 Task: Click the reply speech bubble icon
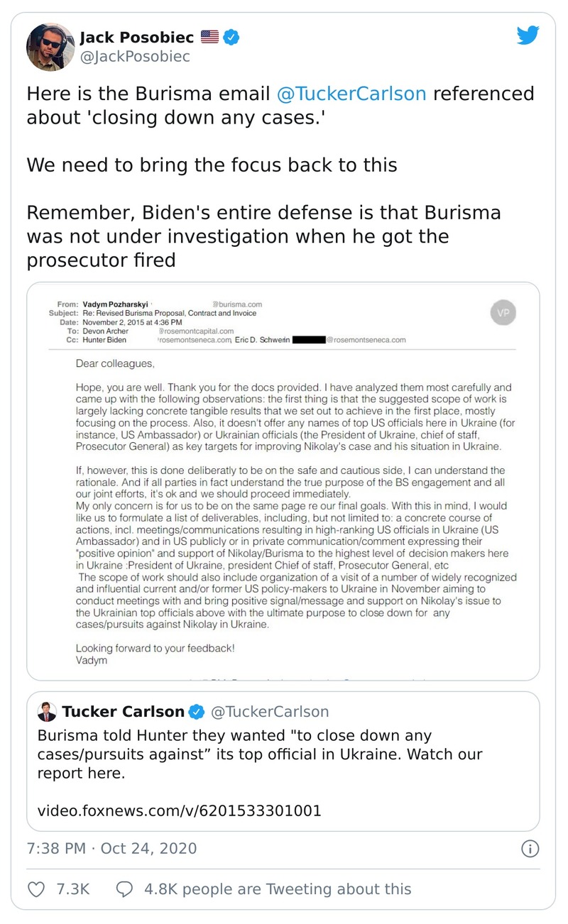[x=124, y=889]
